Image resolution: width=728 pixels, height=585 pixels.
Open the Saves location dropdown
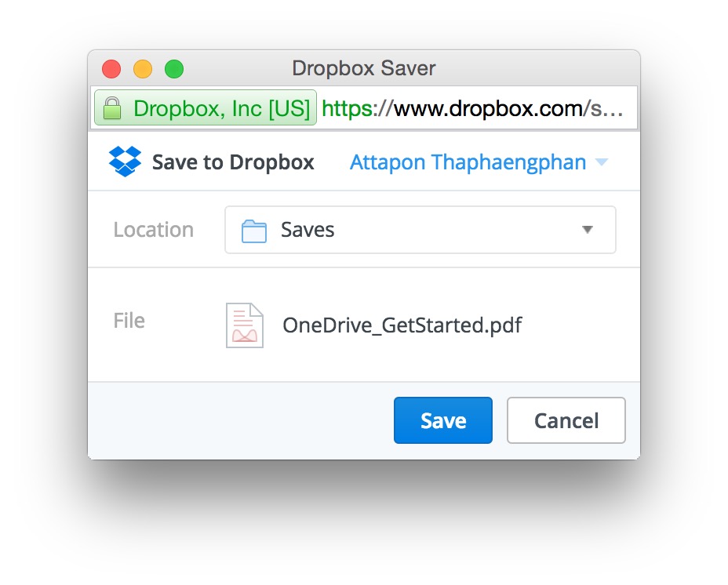pyautogui.click(x=420, y=230)
